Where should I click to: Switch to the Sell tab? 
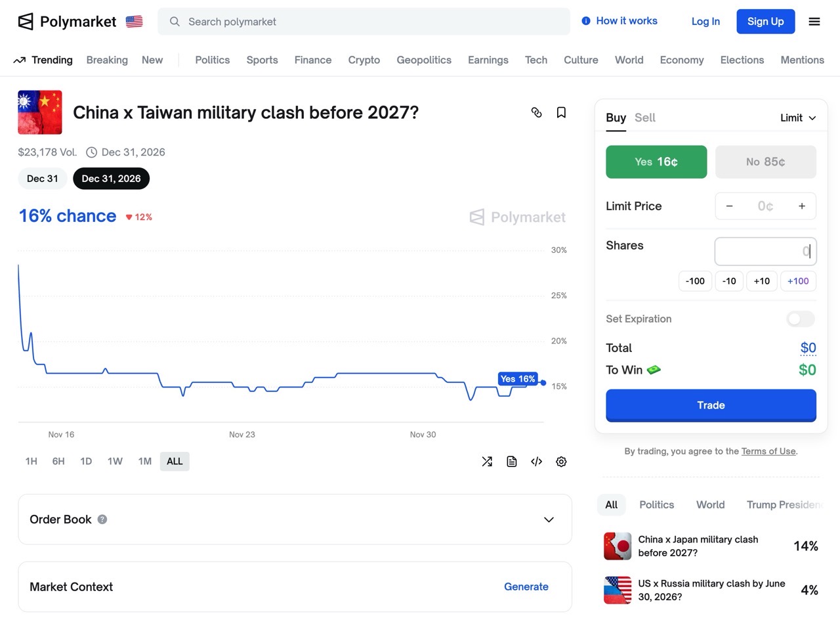coord(645,118)
